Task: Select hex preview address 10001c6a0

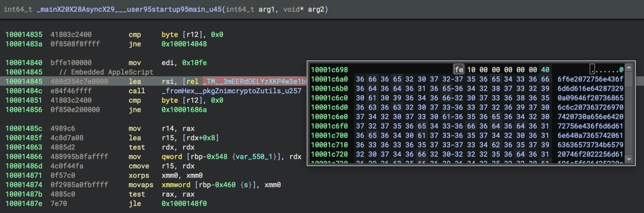Action: (x=329, y=79)
